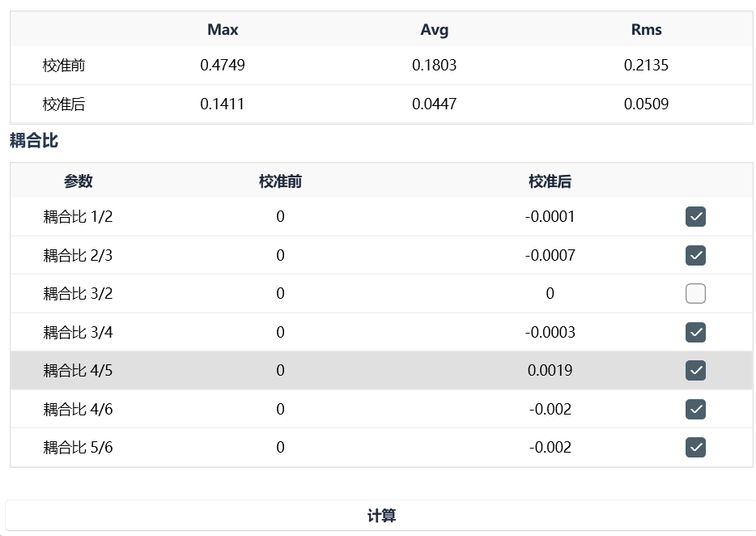Screen dimensions: 756x536
Task: Uncheck the 耦合比 1/2 checkbox
Action: pyautogui.click(x=695, y=217)
